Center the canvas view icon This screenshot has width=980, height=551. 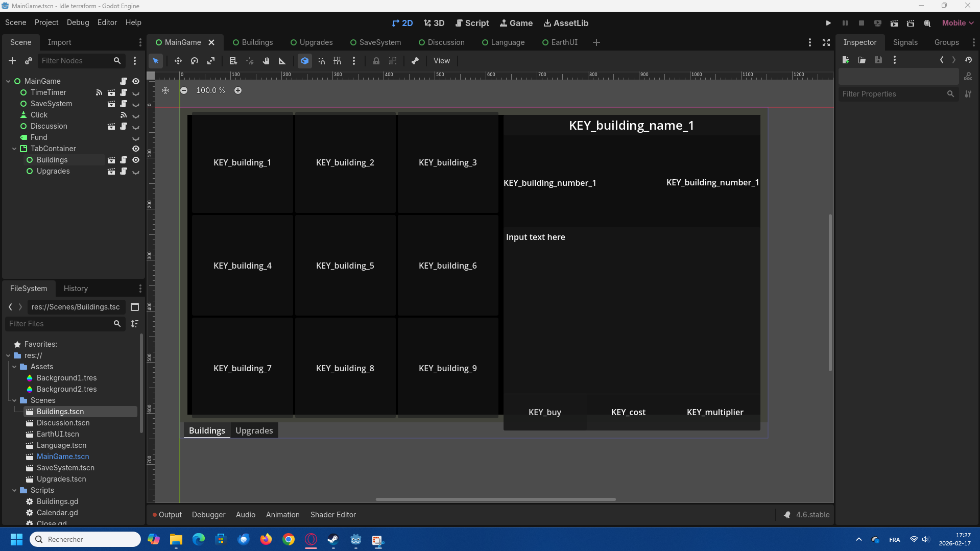pos(165,90)
